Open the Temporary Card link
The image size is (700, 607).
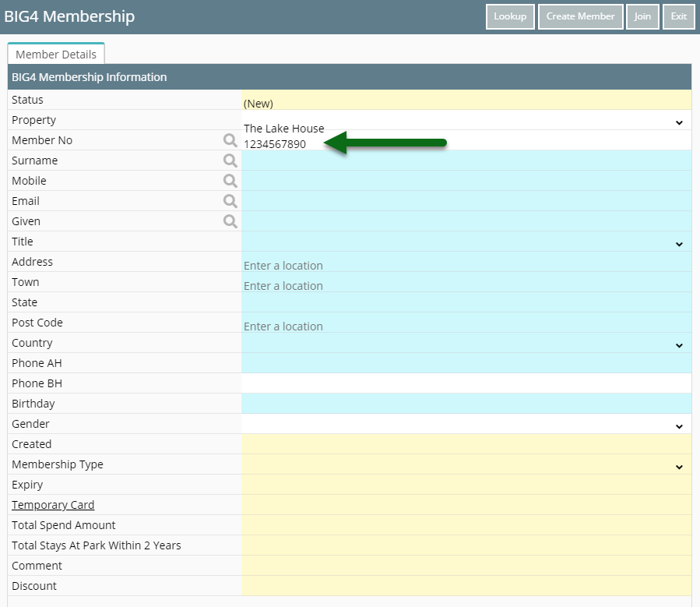coord(53,505)
